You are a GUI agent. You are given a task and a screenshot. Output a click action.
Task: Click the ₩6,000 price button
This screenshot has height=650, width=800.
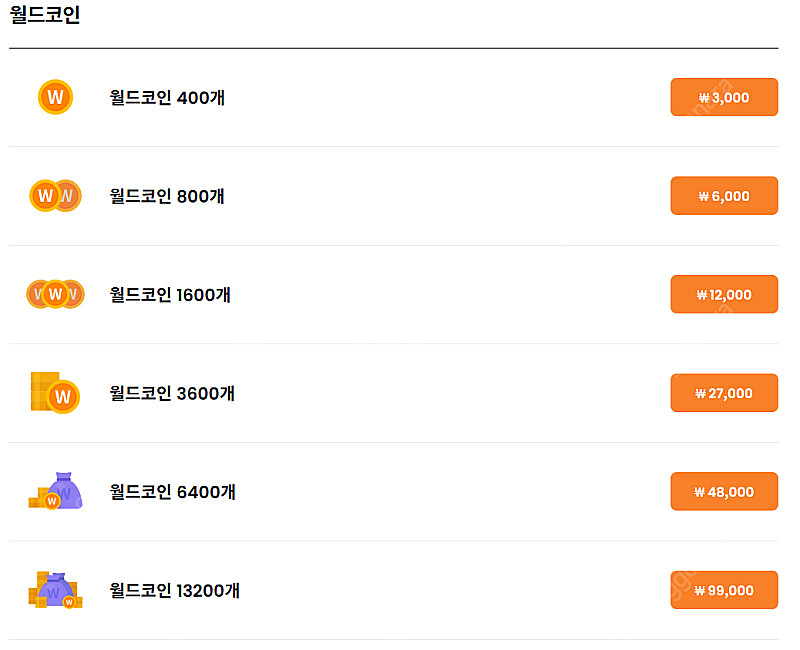[724, 195]
